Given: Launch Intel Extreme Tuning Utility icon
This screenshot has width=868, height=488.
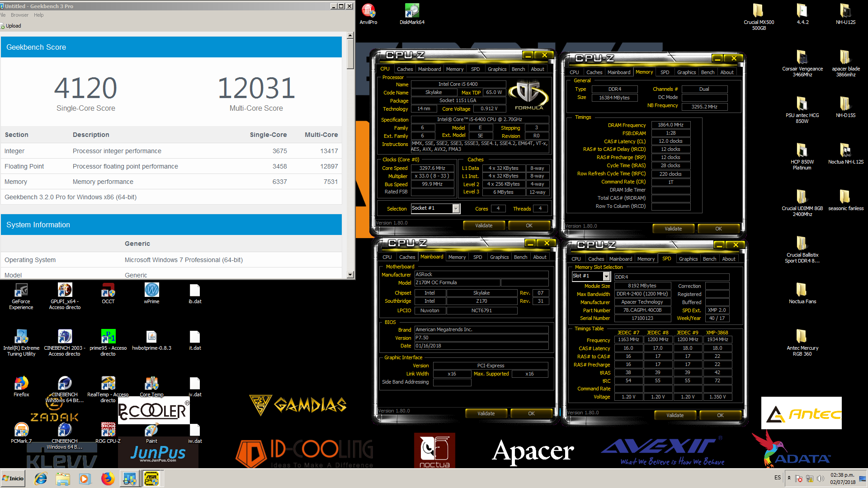Looking at the screenshot, I should 21,343.
